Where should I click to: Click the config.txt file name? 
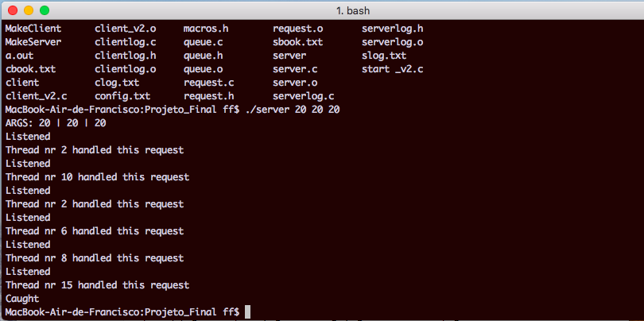click(122, 96)
